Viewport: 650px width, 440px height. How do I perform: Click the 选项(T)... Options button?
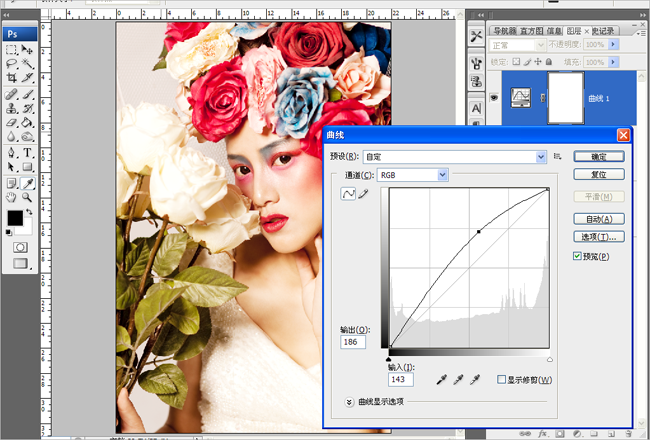click(599, 237)
